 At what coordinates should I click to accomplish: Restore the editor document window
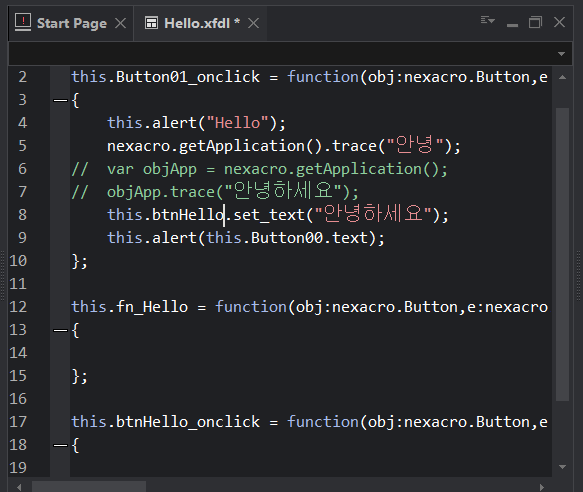[x=535, y=22]
